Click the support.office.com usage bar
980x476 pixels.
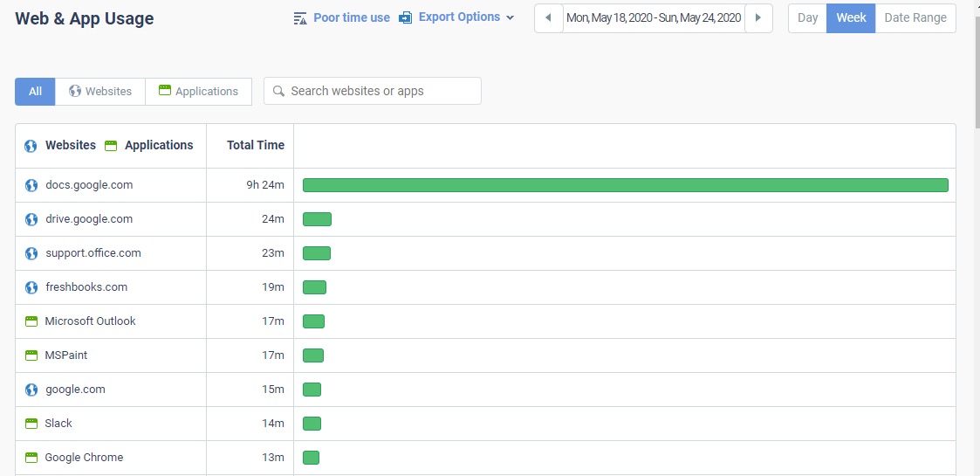coord(316,253)
